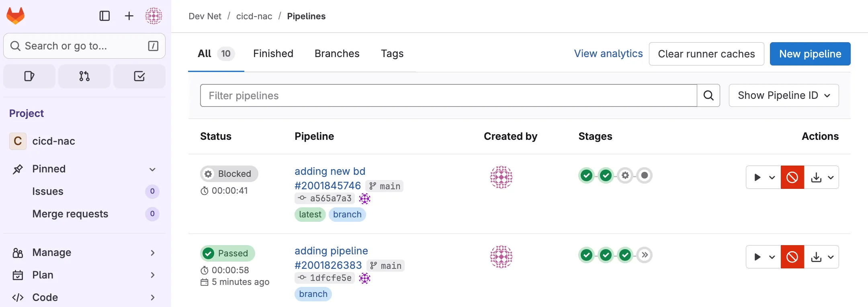Click the manual stage gear icon in Blocked pipeline
Screen dimensions: 868x307
625,176
